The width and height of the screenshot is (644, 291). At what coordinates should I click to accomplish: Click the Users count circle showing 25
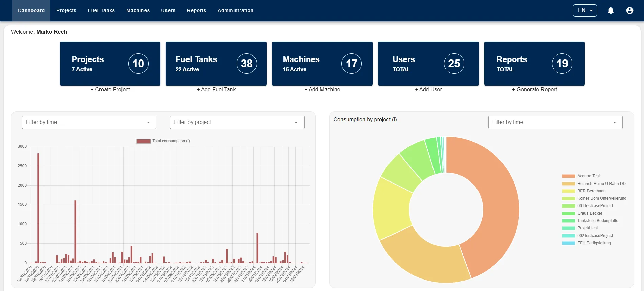click(x=454, y=64)
